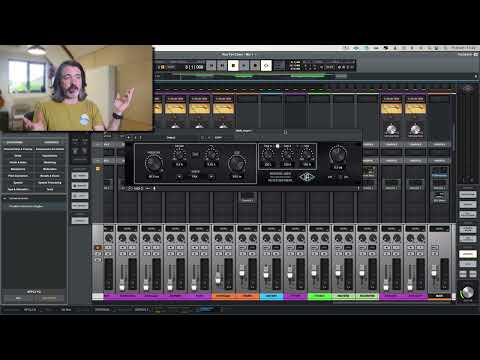Click the transport Fast-forward button

click(222, 66)
